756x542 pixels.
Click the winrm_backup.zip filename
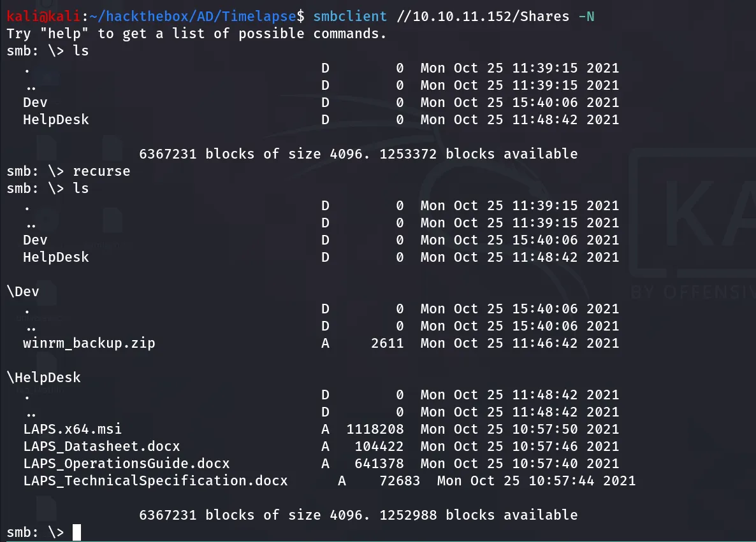tap(89, 343)
